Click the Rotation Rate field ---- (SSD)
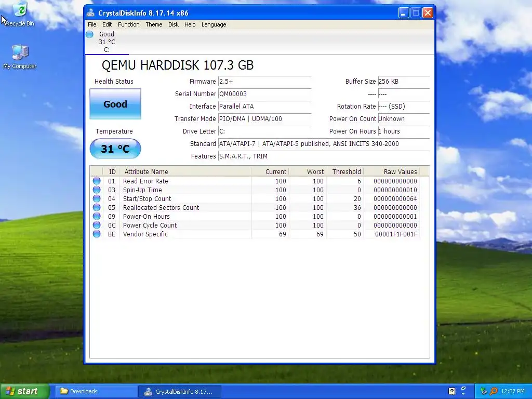Screen dimensions: 532x399 click(x=404, y=107)
